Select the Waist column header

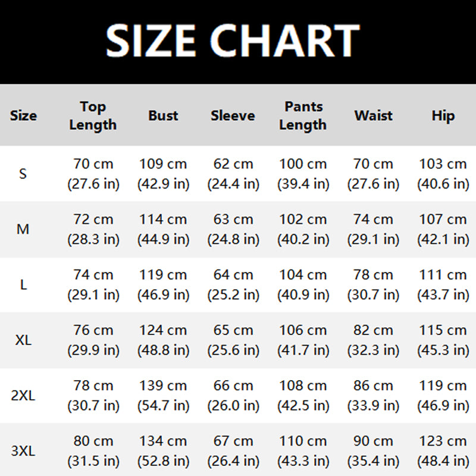(x=373, y=115)
